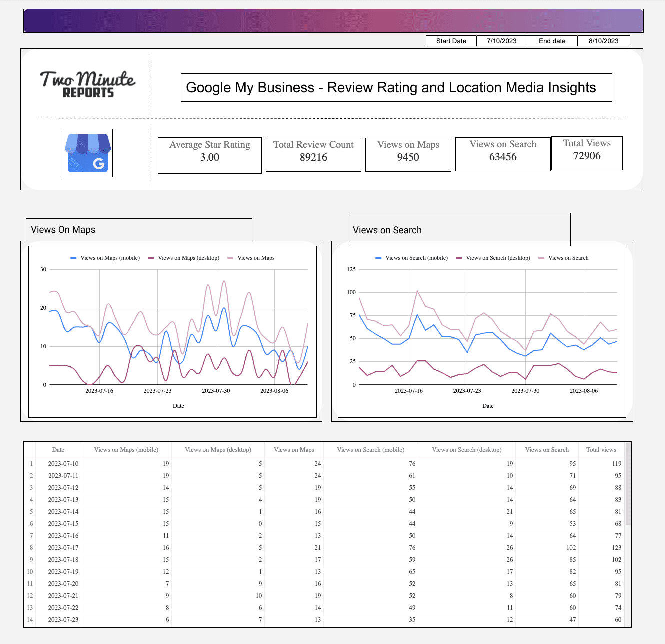Select the Total Review Count scorecard
This screenshot has width=665, height=644.
pos(313,154)
